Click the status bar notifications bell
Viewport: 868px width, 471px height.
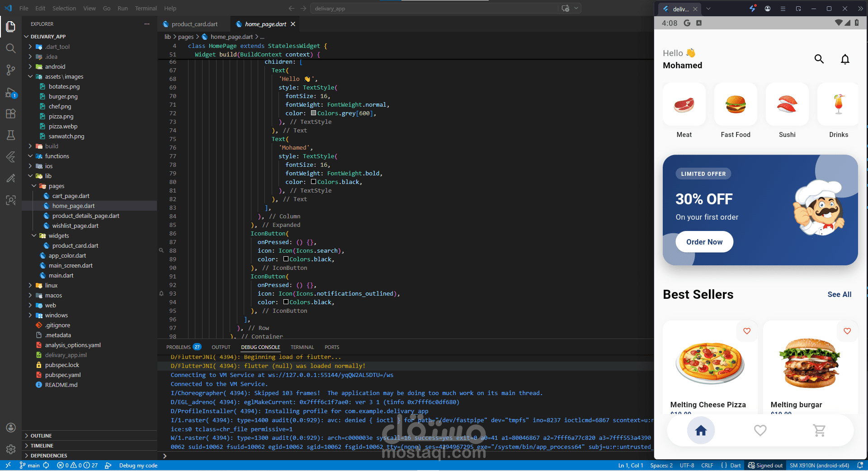[860, 465]
